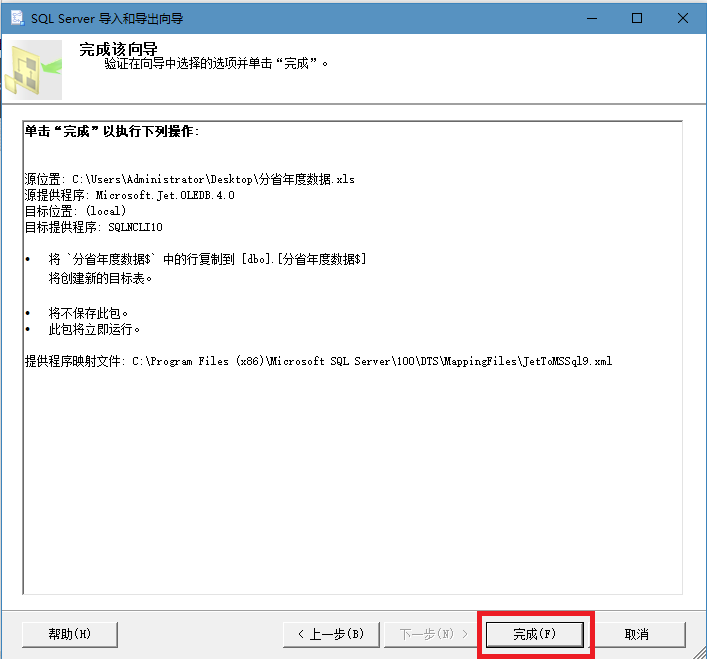
Task: Click the 完成该向导 page title
Action: [119, 49]
